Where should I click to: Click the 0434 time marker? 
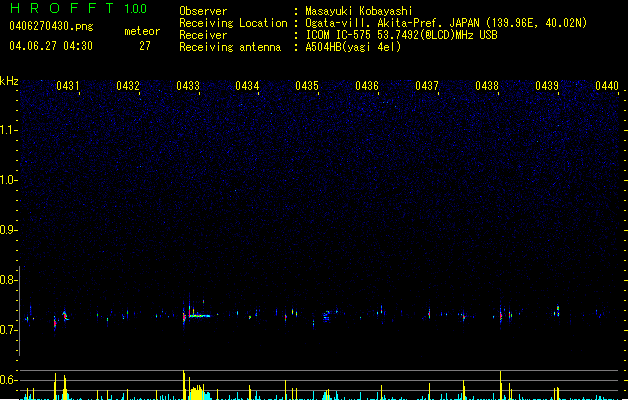[x=247, y=86]
